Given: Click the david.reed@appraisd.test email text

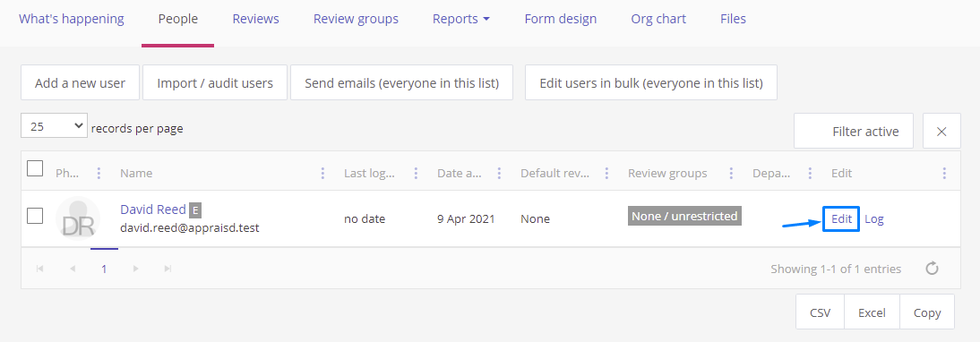Looking at the screenshot, I should pos(189,228).
